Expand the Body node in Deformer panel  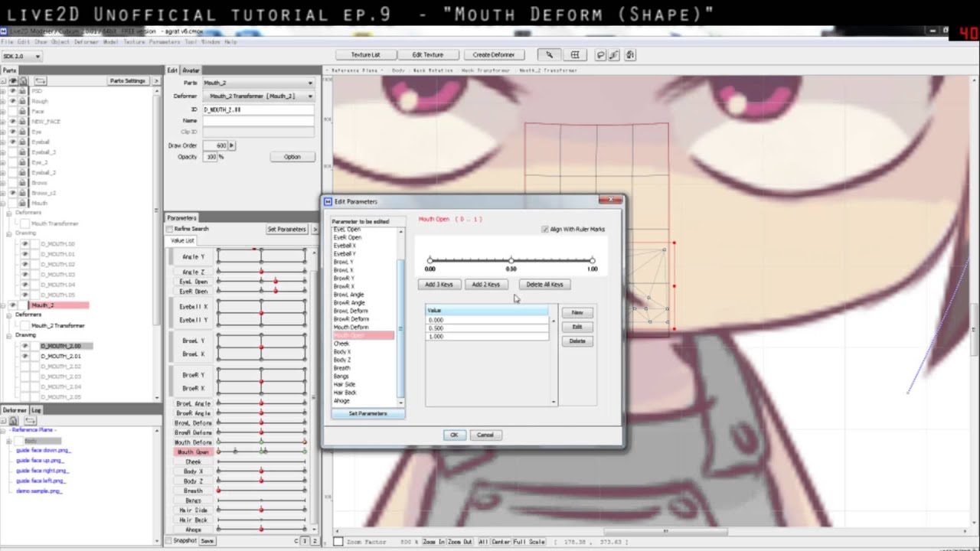10,441
